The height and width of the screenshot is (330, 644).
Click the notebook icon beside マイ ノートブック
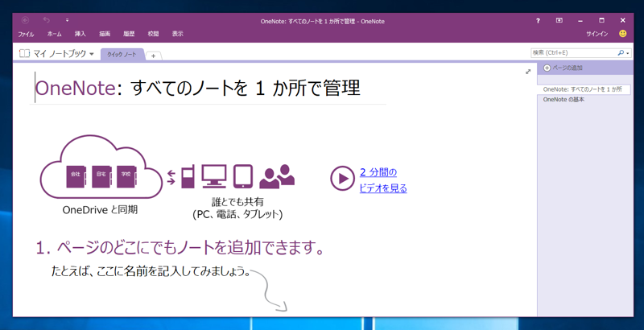[25, 53]
